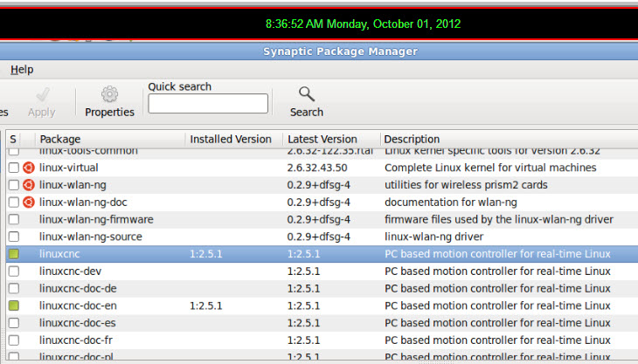Select the linuxcnc-doc-de package name

coord(78,288)
